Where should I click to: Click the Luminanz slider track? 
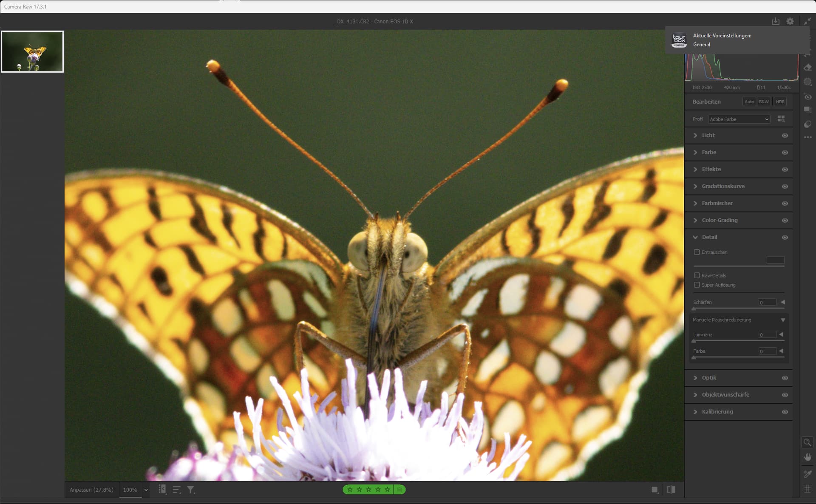[x=739, y=341]
